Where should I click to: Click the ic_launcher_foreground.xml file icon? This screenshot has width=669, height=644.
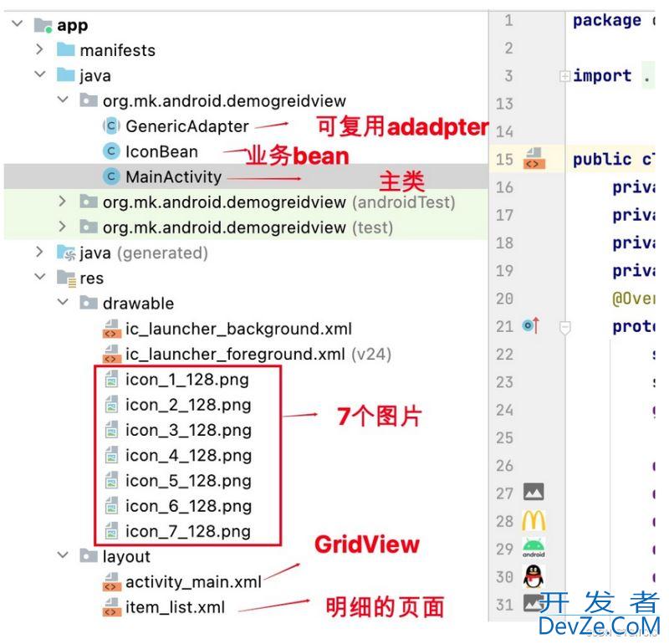point(111,354)
